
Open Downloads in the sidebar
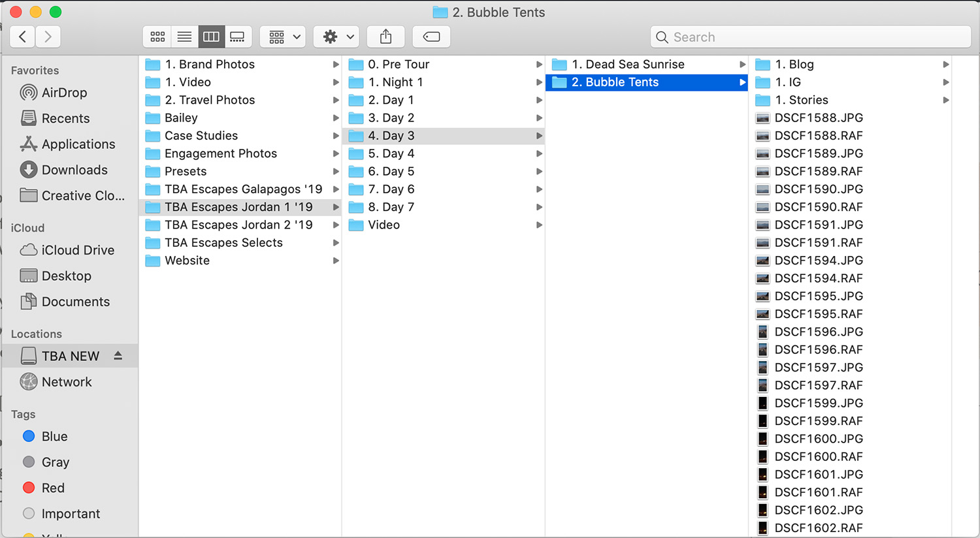pyautogui.click(x=74, y=170)
